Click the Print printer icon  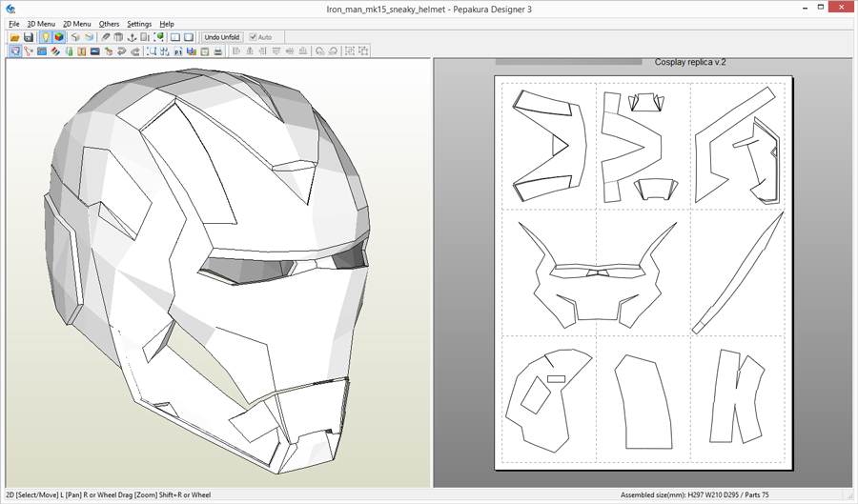click(x=217, y=51)
